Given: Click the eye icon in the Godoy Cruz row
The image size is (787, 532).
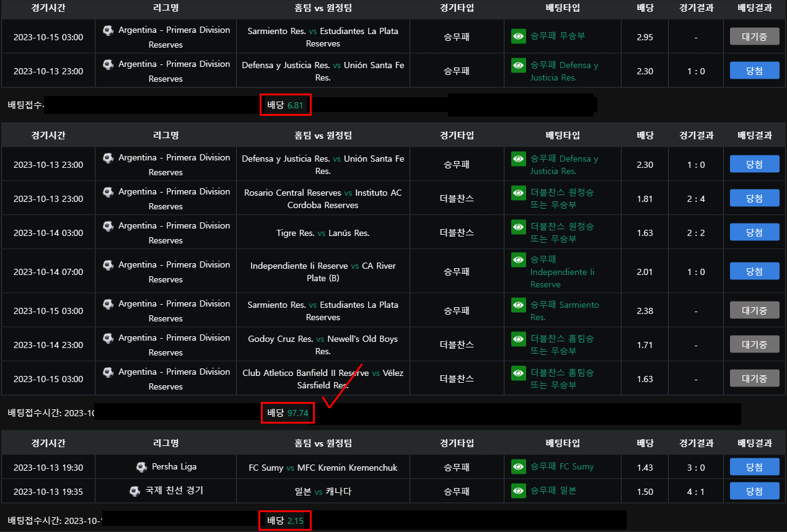Looking at the screenshot, I should pyautogui.click(x=519, y=339).
